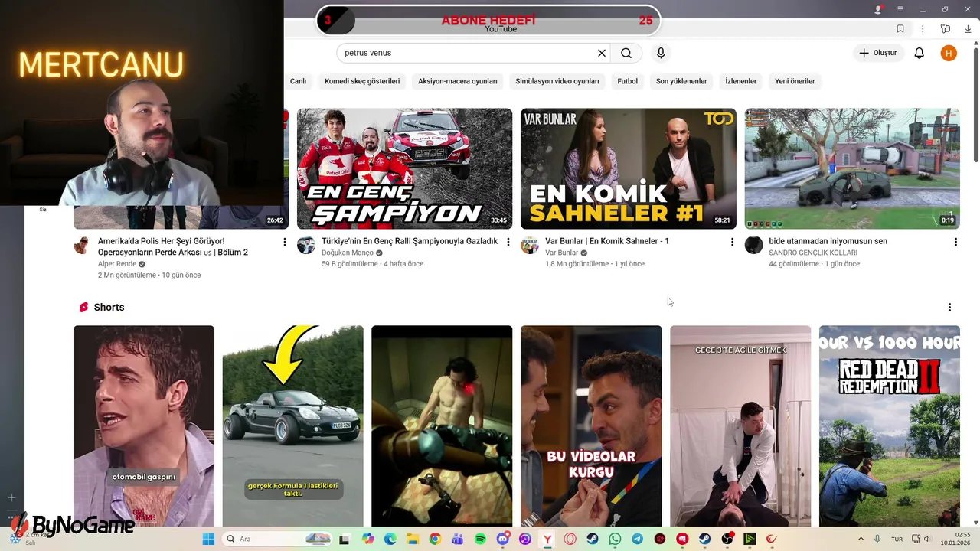This screenshot has height=551, width=980.
Task: Open Microsoft Teams in the taskbar
Action: coord(458,539)
